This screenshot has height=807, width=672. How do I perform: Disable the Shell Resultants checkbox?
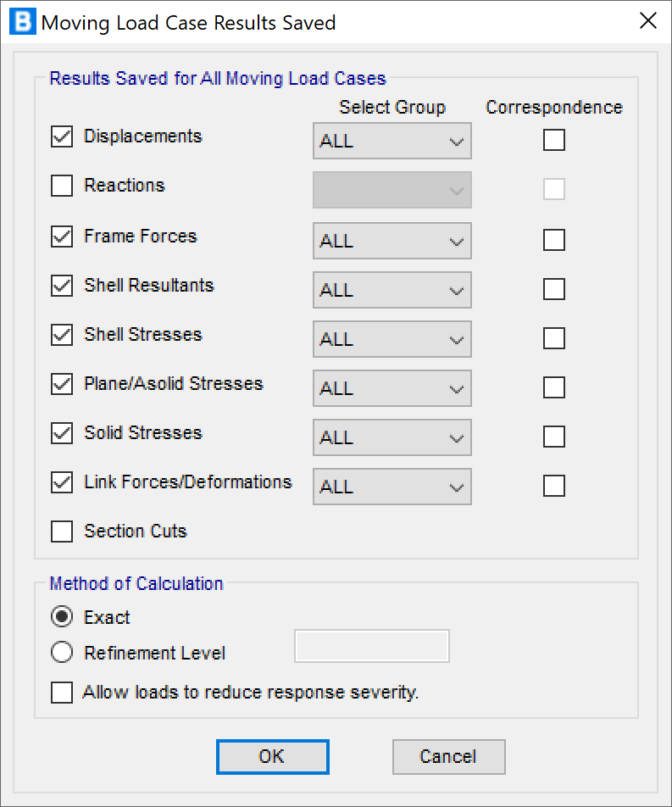tap(62, 286)
